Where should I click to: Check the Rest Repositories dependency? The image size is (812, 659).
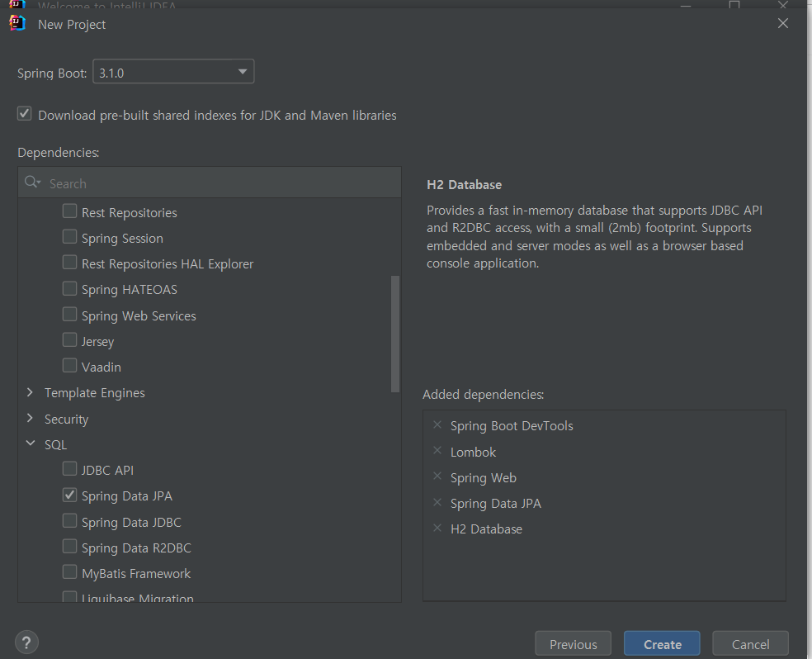69,211
